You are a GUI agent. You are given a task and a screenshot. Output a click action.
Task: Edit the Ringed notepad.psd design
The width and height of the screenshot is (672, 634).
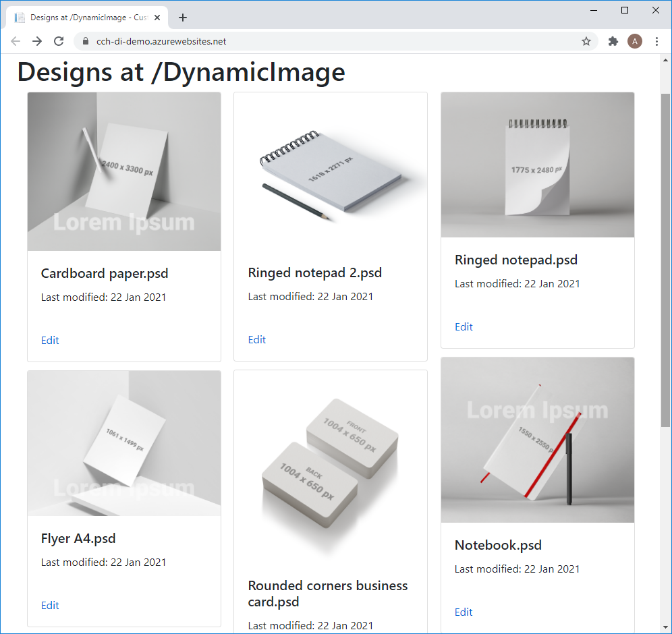[464, 327]
